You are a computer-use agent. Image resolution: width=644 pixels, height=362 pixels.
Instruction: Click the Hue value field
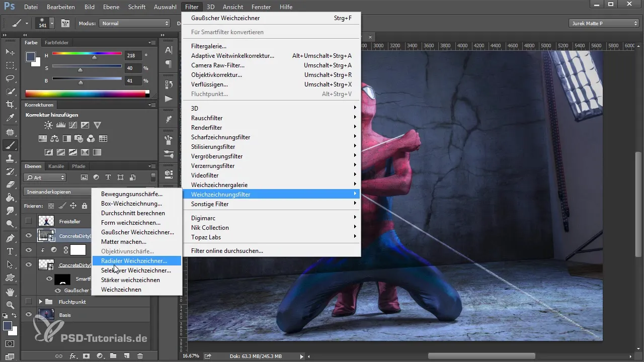(133, 55)
